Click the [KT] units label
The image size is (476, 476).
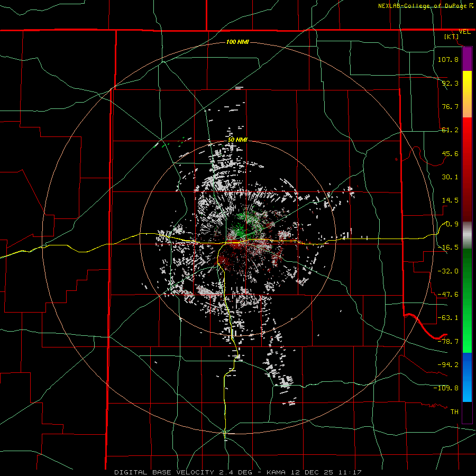tap(452, 36)
